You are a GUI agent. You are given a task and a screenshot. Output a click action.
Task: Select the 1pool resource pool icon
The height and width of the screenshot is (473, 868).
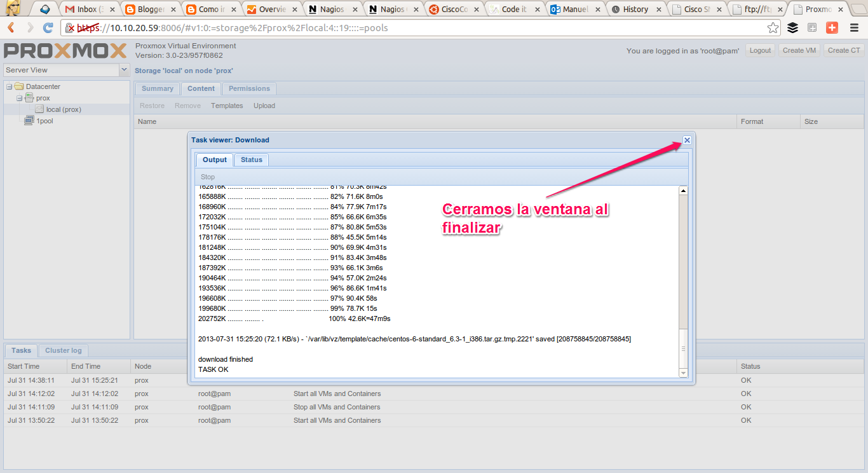coord(28,120)
